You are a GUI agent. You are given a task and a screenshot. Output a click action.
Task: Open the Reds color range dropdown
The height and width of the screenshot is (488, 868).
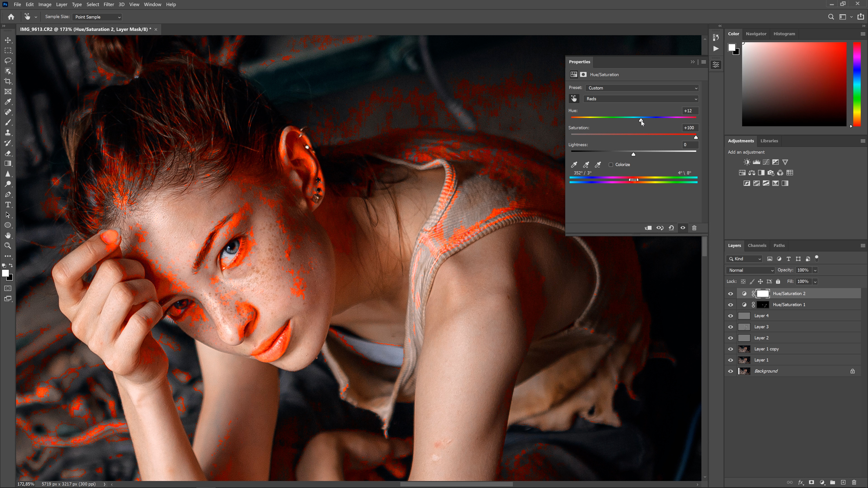coord(642,99)
